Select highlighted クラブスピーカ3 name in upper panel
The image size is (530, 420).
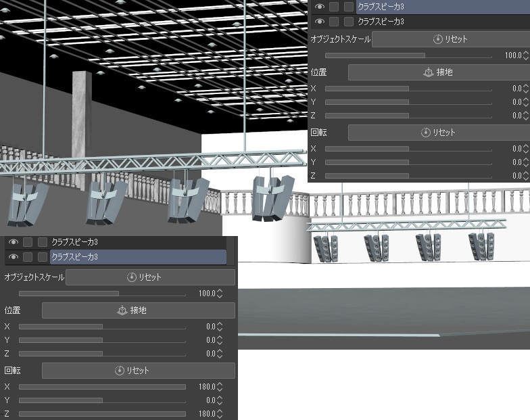381,7
